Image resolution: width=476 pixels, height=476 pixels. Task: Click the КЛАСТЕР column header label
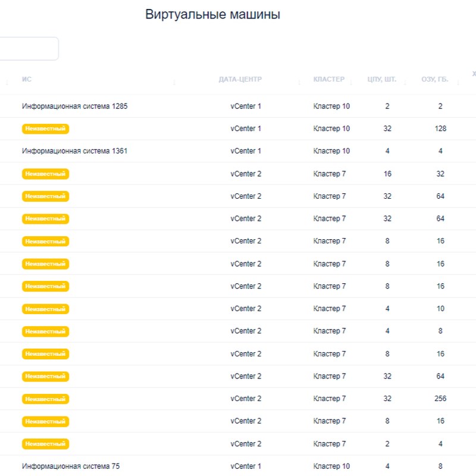click(329, 79)
